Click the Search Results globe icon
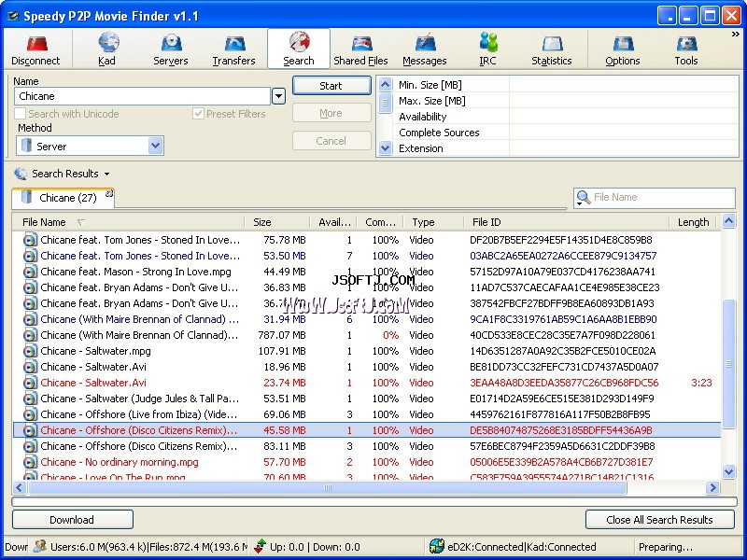Image resolution: width=747 pixels, height=560 pixels. tap(21, 174)
